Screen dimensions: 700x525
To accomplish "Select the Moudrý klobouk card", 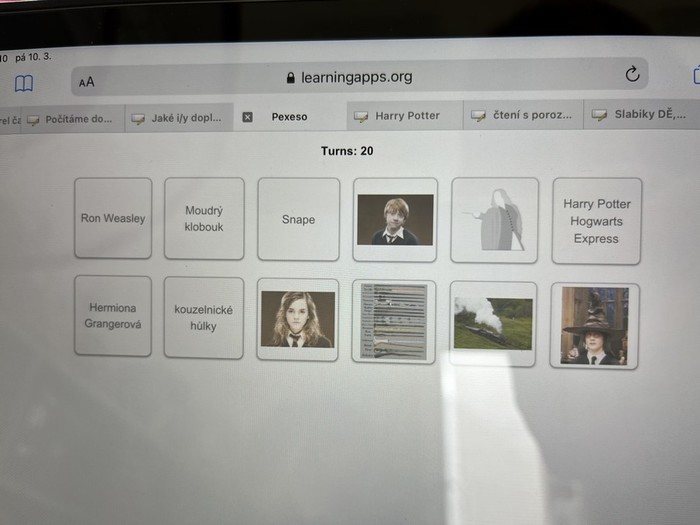I will click(204, 219).
